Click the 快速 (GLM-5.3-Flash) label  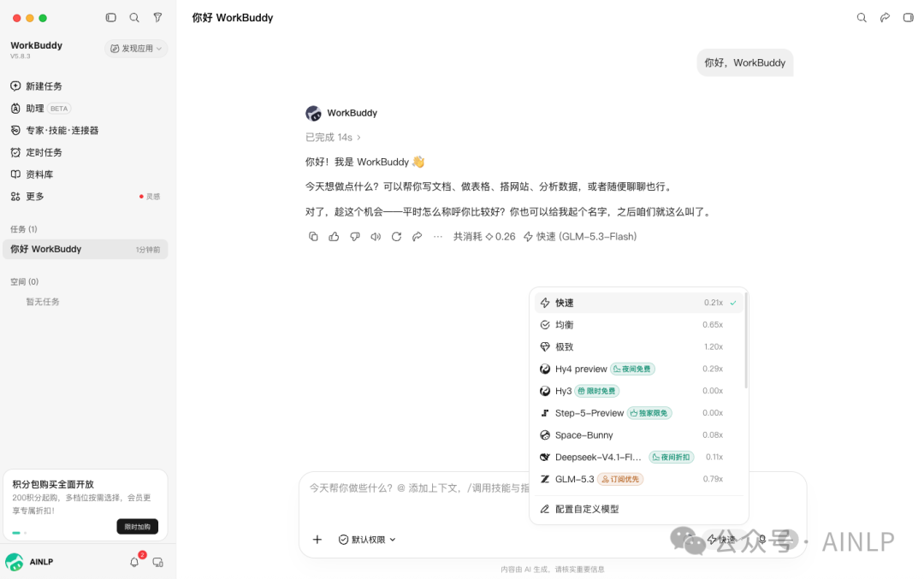(580, 236)
